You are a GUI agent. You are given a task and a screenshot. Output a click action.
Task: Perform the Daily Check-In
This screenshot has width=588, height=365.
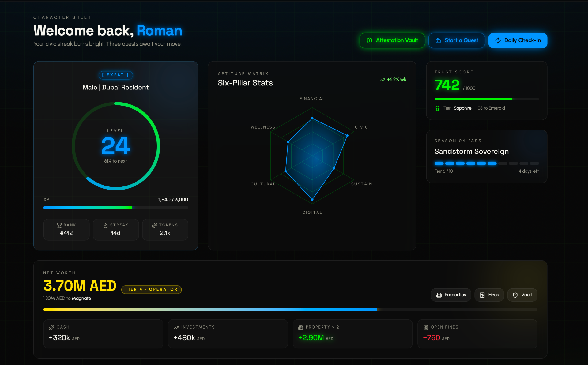tap(518, 40)
